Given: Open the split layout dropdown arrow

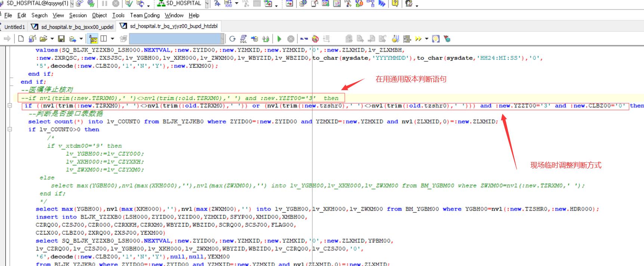Looking at the screenshot, I should pyautogui.click(x=112, y=39).
